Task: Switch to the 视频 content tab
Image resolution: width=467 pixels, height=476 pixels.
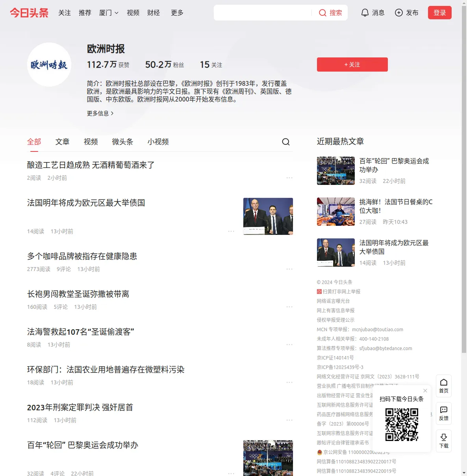Action: click(x=91, y=142)
